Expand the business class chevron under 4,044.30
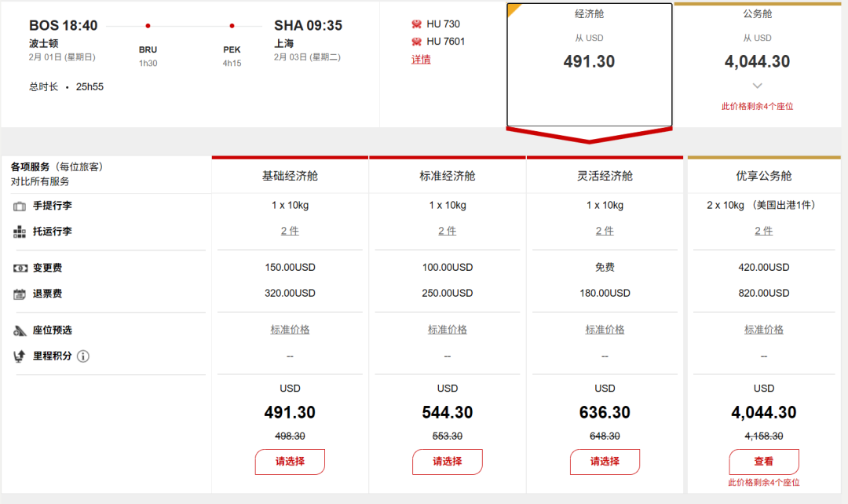Screen dimensions: 848x504 (x=757, y=86)
